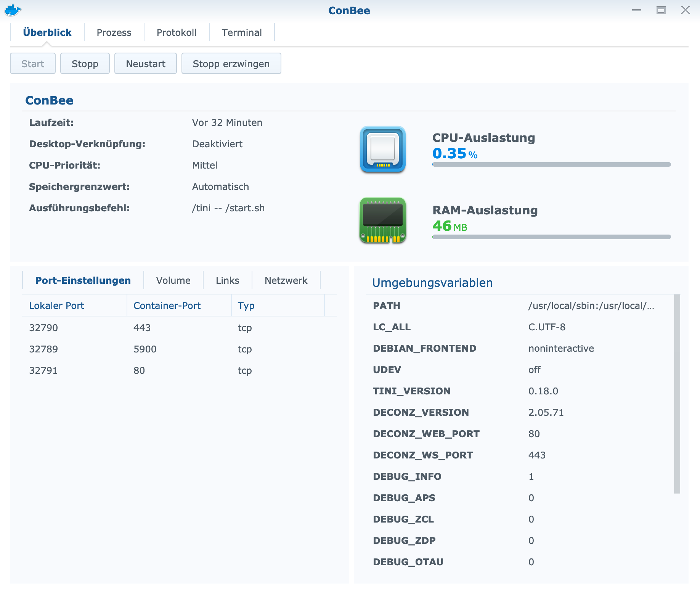Switch to the Überblick tab
The height and width of the screenshot is (595, 700).
(47, 32)
